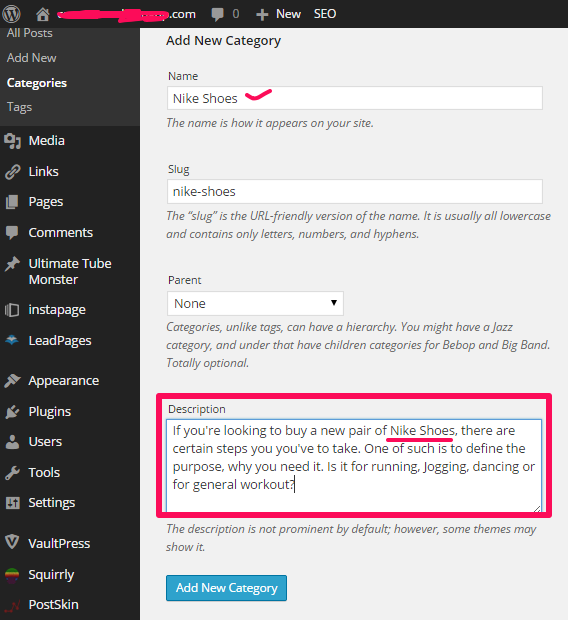Open the Settings sliders icon

[x=12, y=503]
